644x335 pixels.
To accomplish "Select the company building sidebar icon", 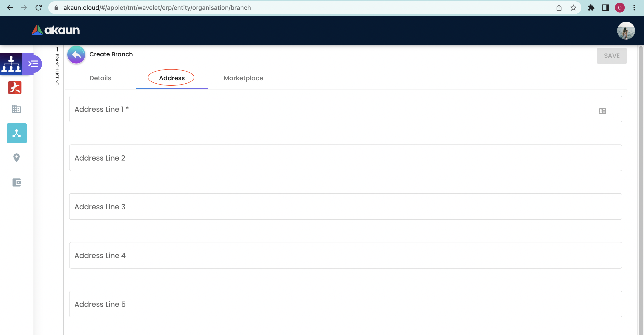I will [17, 109].
